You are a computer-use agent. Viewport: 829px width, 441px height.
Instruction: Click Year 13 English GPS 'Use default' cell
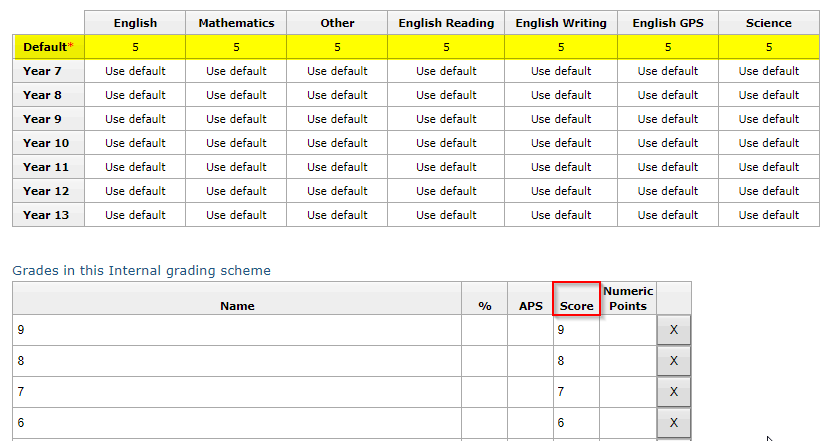click(668, 215)
